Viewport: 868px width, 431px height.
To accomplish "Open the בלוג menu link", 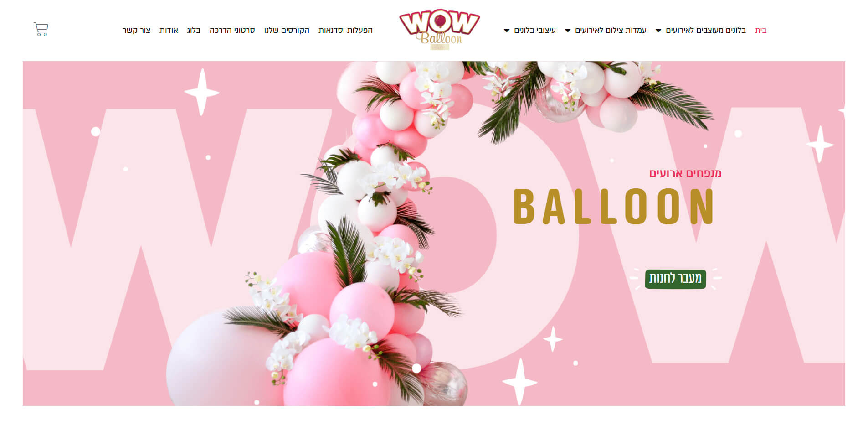I will coord(194,30).
